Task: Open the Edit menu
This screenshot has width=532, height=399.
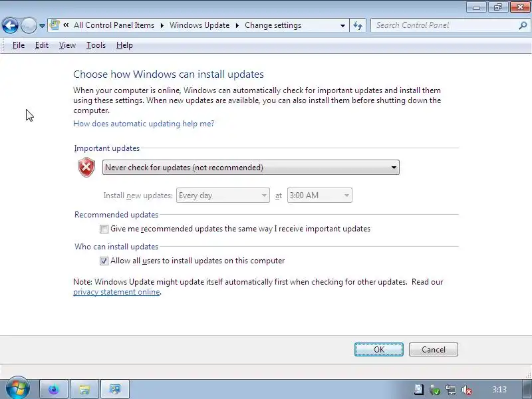Action: pos(42,45)
